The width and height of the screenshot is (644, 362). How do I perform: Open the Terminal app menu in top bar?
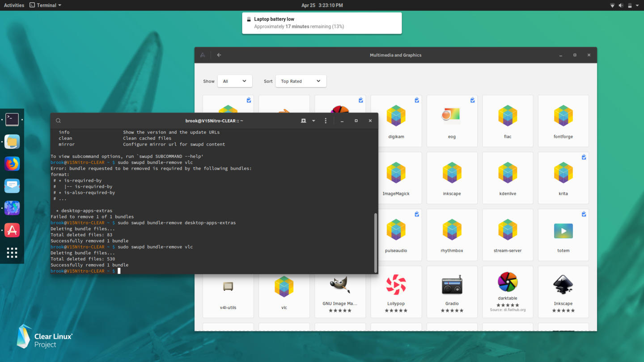tap(45, 5)
